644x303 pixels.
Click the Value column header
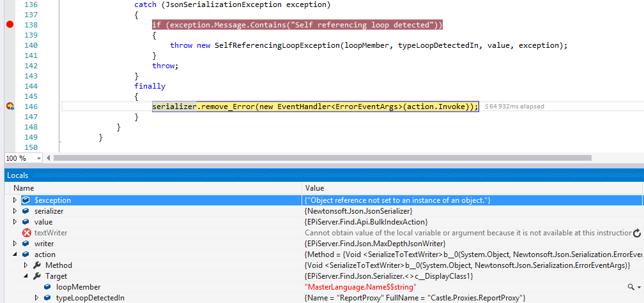click(473, 188)
